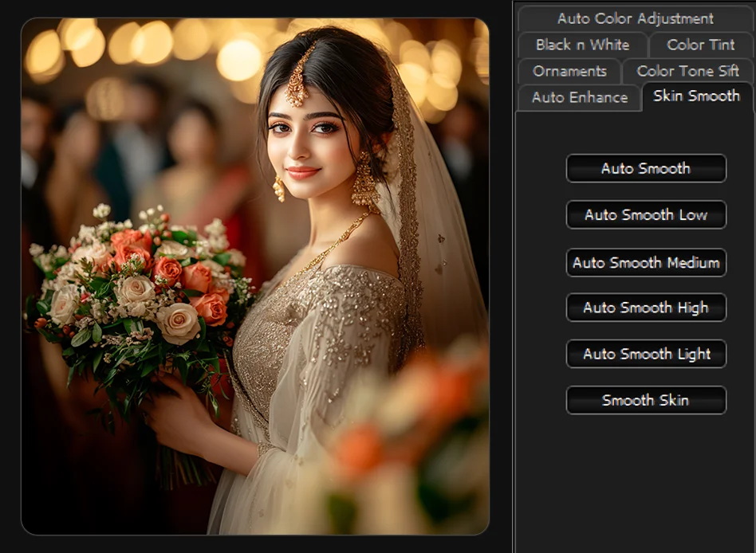Choose Auto Smooth Medium
The width and height of the screenshot is (756, 553).
coord(646,262)
